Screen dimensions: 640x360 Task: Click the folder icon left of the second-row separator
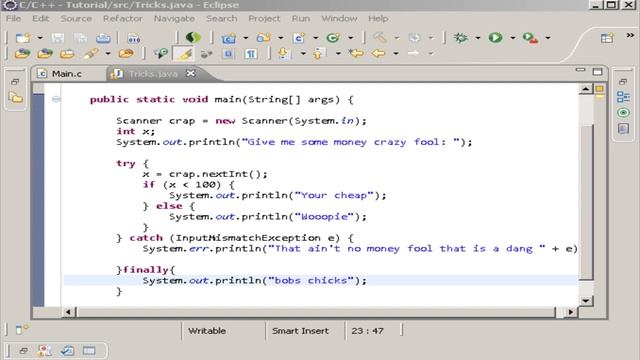tap(126, 53)
